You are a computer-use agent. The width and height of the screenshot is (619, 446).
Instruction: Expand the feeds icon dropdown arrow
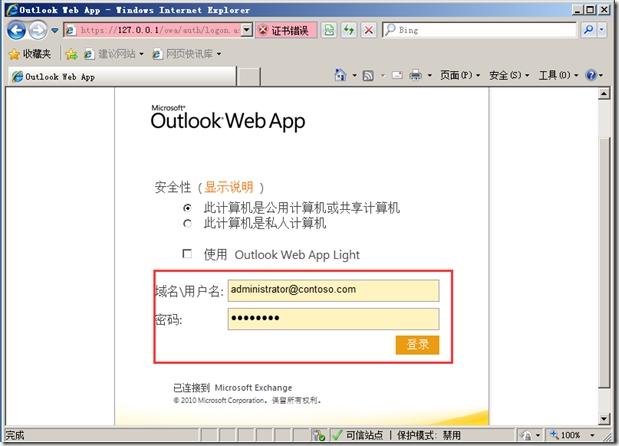point(383,75)
